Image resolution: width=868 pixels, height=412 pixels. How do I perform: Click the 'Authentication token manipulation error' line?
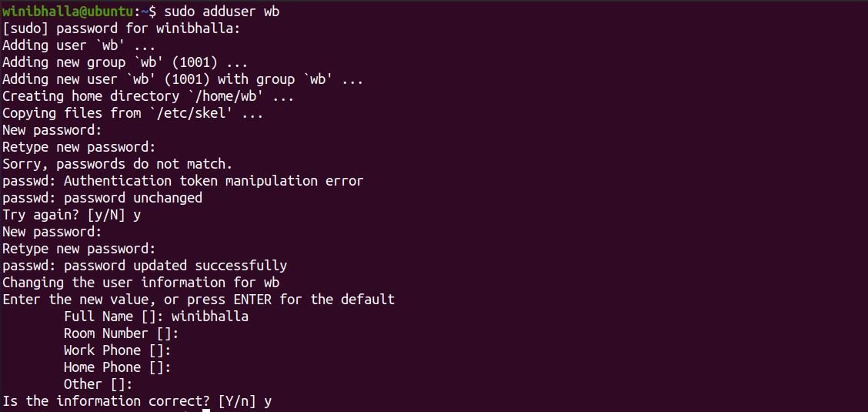tap(213, 181)
